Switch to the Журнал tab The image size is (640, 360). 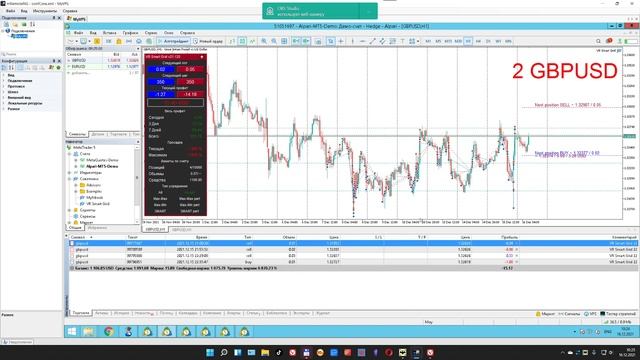tap(323, 313)
